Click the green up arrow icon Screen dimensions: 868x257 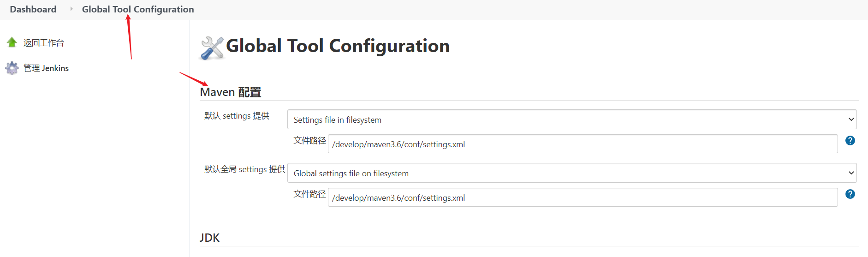point(12,42)
